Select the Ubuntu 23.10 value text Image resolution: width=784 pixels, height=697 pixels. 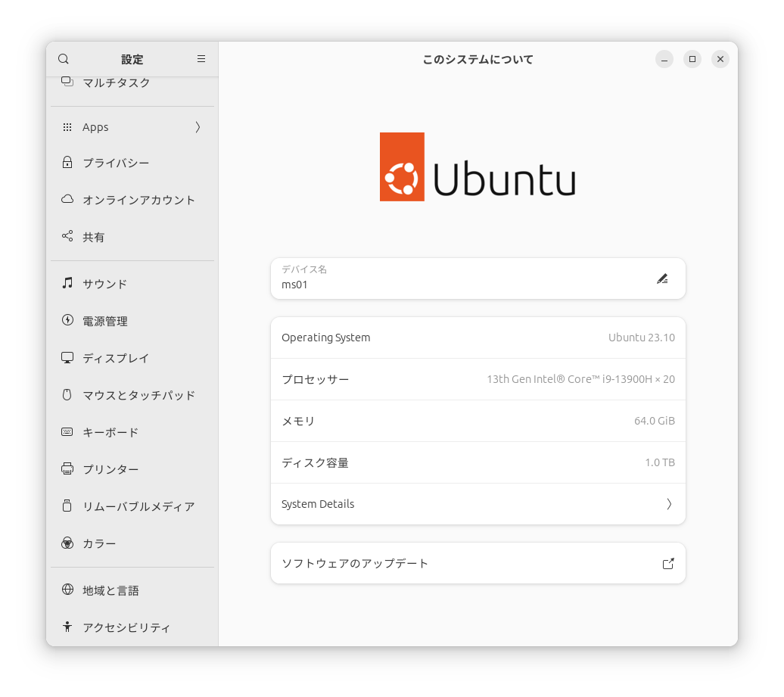point(642,338)
